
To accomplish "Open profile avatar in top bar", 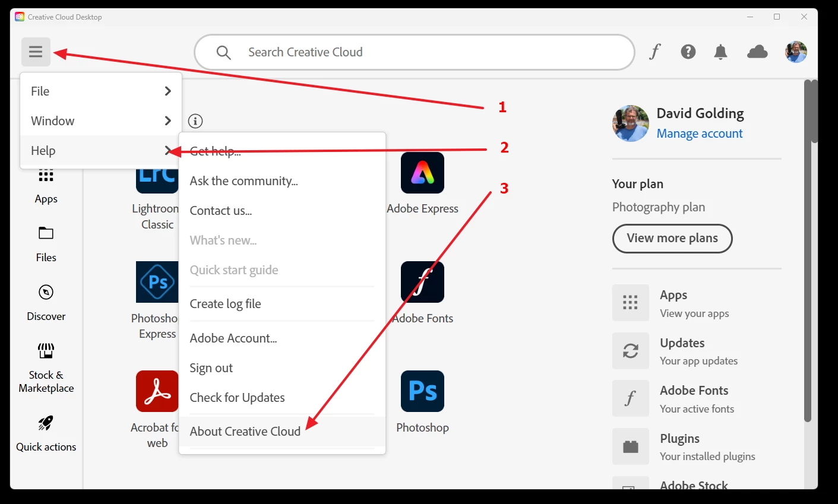I will (796, 52).
